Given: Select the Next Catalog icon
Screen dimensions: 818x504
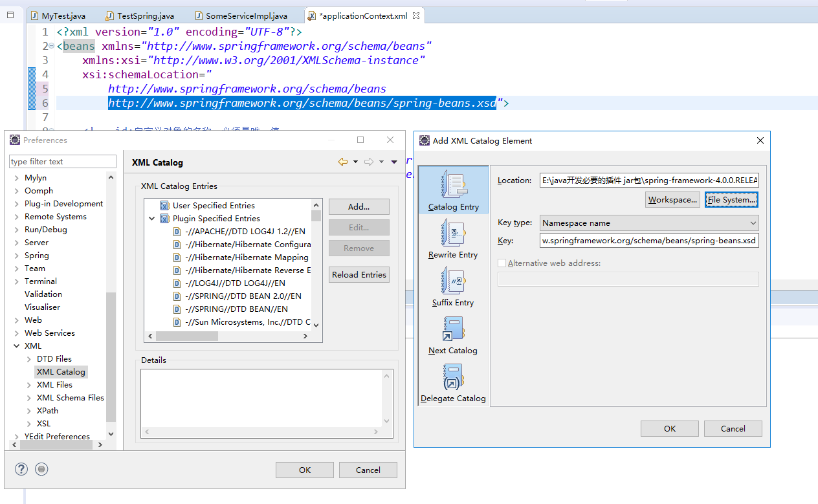Looking at the screenshot, I should (x=453, y=327).
